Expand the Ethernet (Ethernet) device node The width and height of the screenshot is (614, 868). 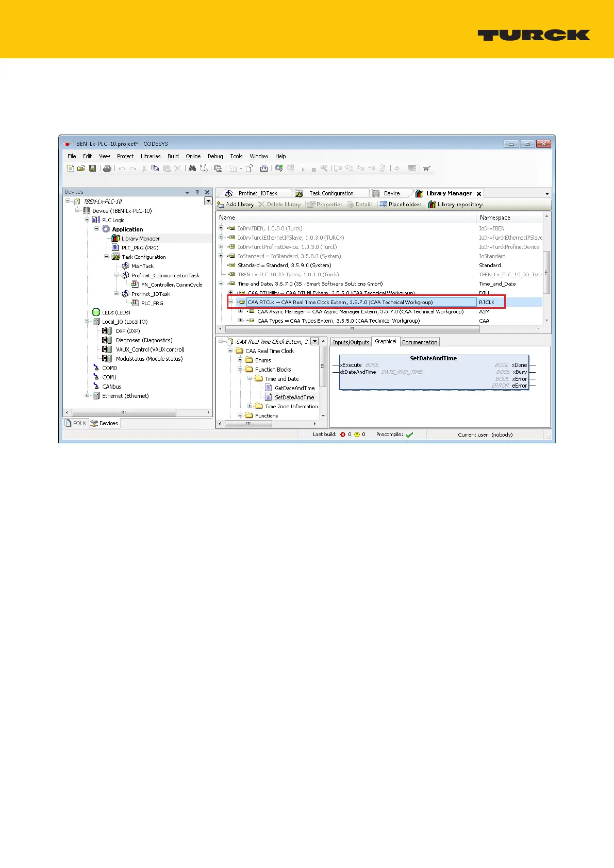87,396
